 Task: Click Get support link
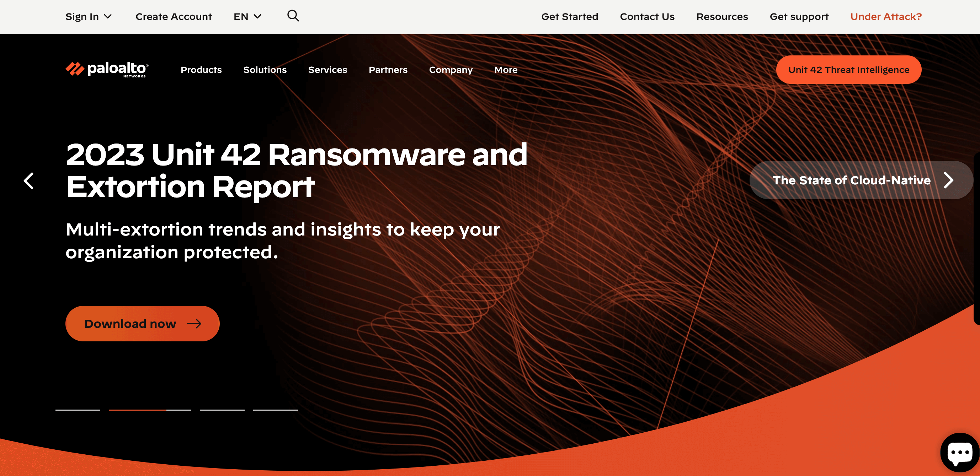(x=799, y=17)
